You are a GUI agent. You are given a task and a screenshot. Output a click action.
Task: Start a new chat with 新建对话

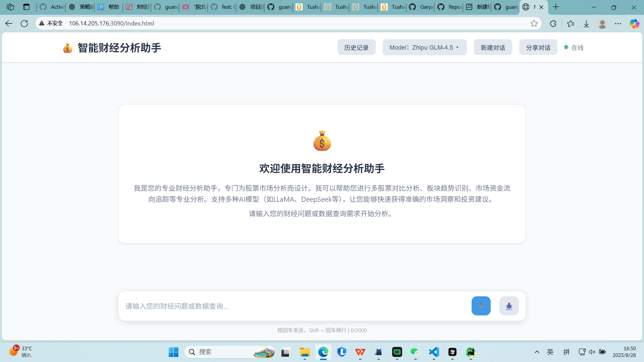[x=493, y=48]
